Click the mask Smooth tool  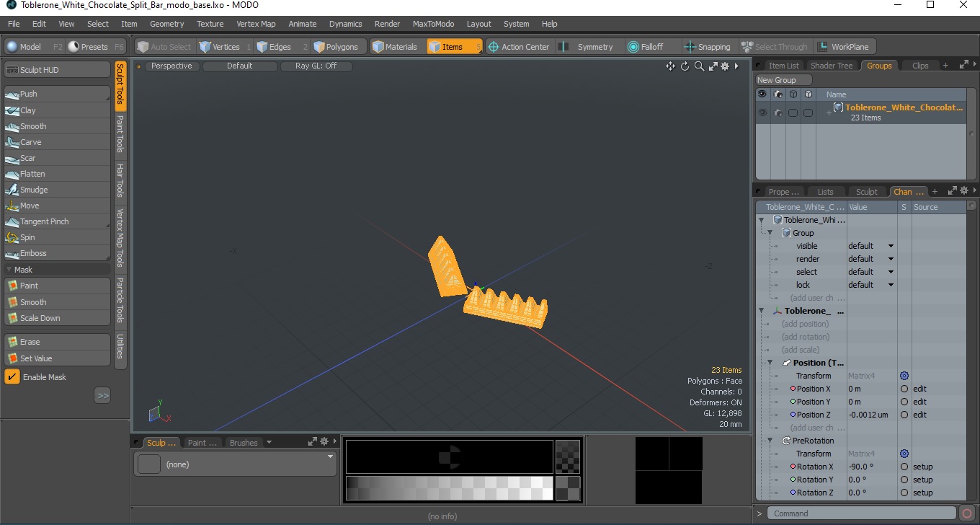click(57, 302)
